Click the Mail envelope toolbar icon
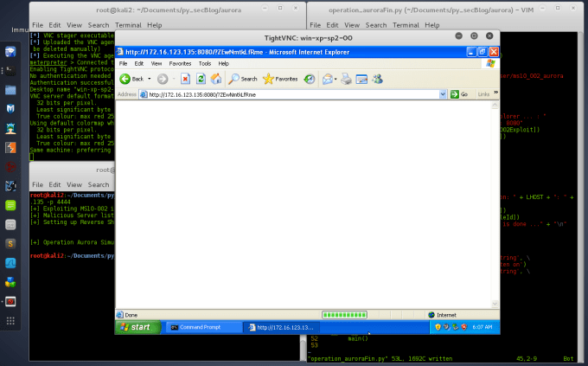Viewport: 588px width, 366px height. coord(328,79)
